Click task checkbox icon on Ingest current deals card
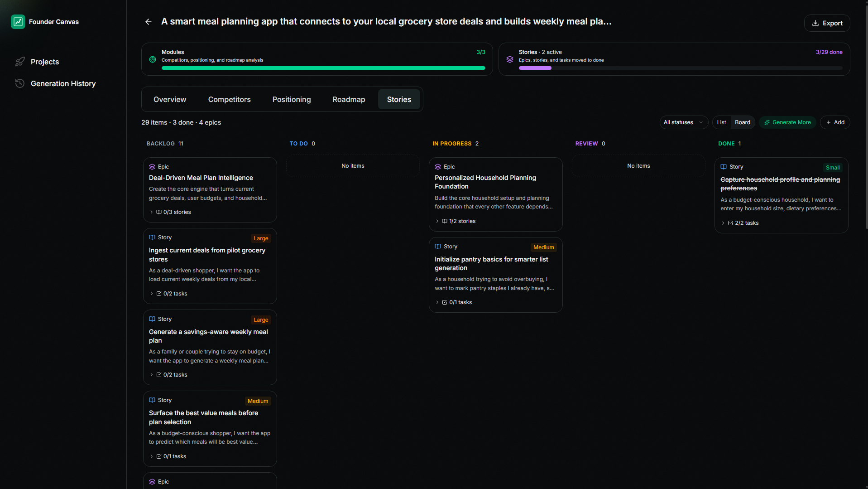The width and height of the screenshot is (868, 489). click(159, 294)
